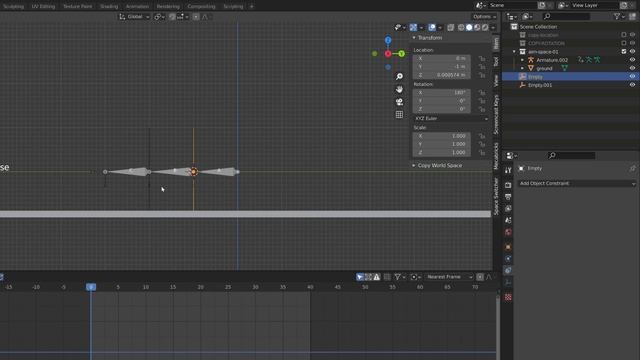
Task: Click the red X axis on navigation gizmo
Action: click(x=388, y=53)
